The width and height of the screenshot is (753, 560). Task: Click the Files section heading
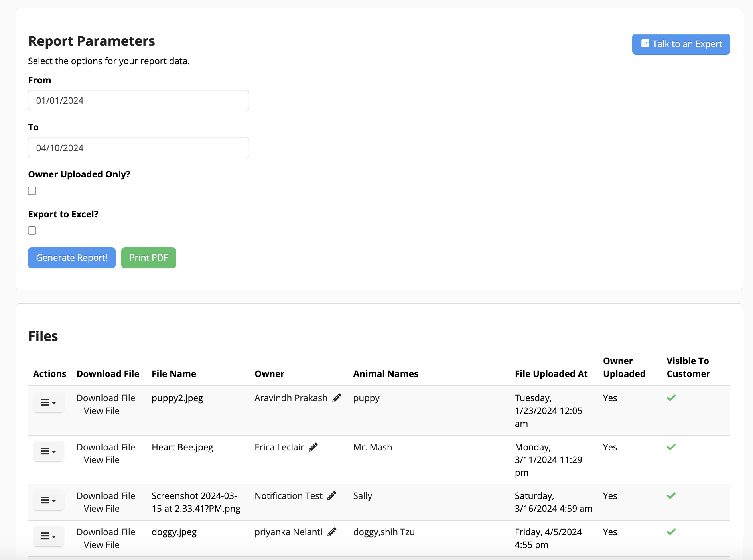coord(43,336)
